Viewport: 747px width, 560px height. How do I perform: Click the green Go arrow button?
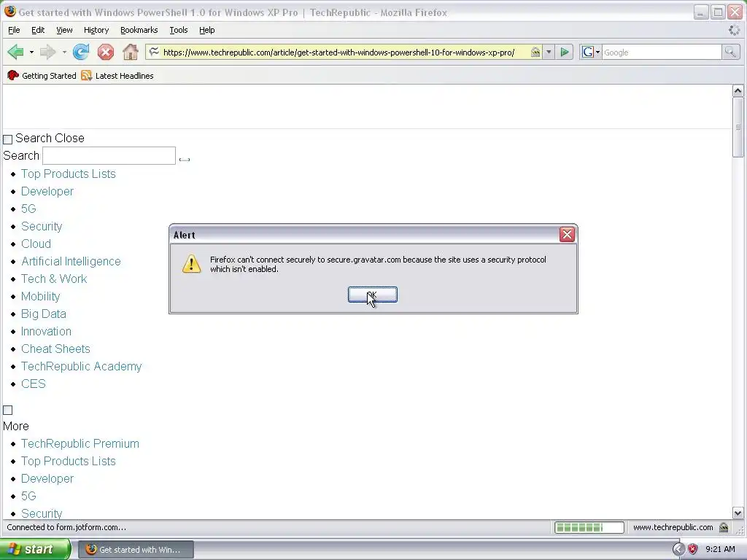point(565,52)
